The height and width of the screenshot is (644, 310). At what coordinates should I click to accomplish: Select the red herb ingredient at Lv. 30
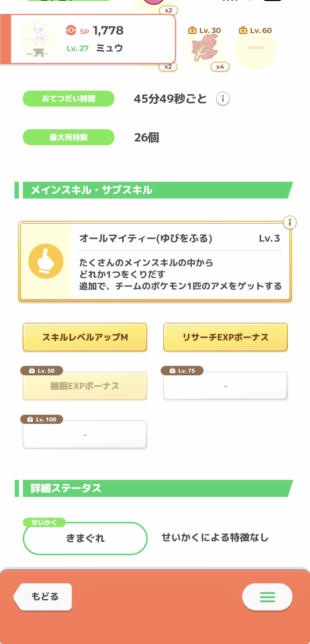(205, 48)
